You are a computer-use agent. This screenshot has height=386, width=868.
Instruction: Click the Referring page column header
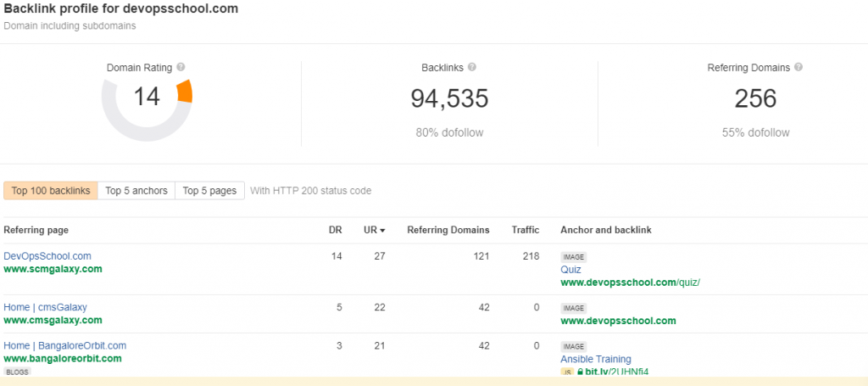tap(36, 230)
